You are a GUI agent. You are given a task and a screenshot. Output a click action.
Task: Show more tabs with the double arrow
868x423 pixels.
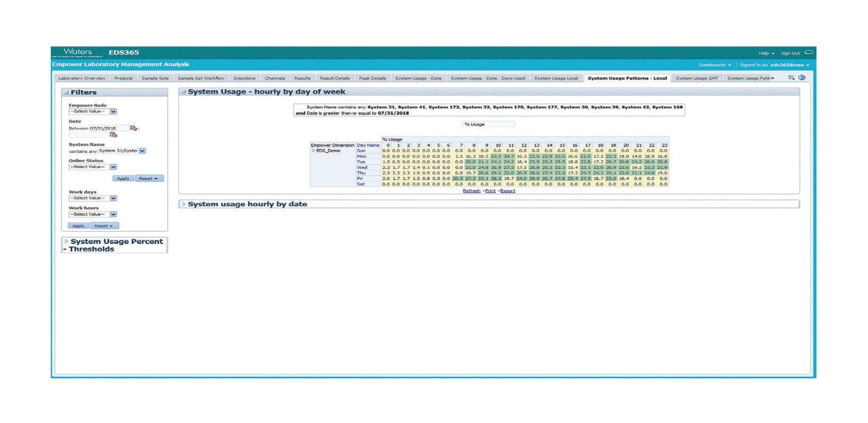pyautogui.click(x=773, y=78)
